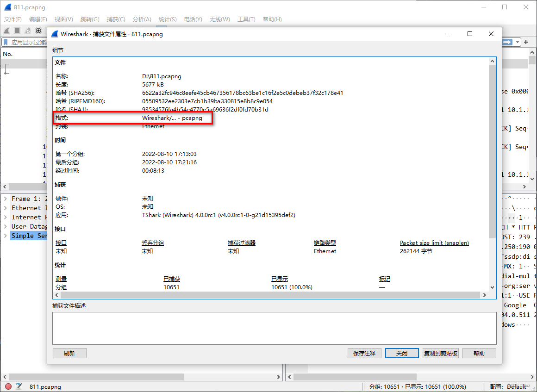This screenshot has width=537, height=392.
Task: Open the 编辑(E) menu
Action: point(38,19)
